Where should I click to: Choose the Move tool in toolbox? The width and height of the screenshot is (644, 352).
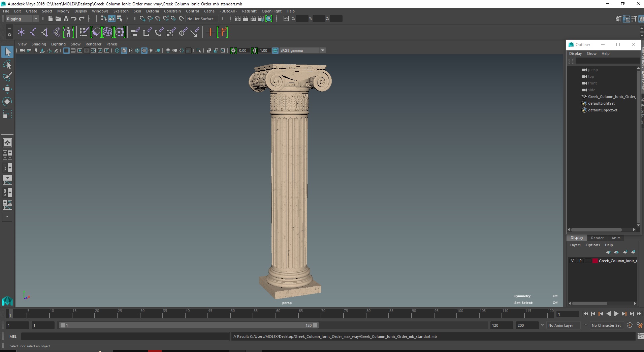click(x=7, y=89)
